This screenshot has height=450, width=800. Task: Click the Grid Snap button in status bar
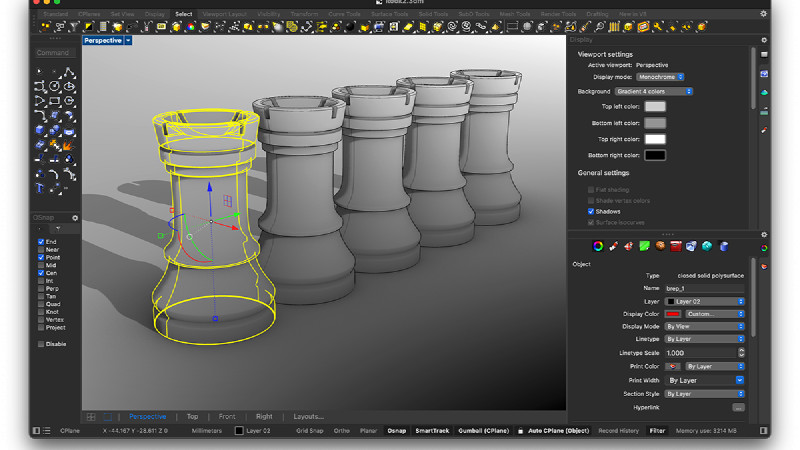click(309, 430)
